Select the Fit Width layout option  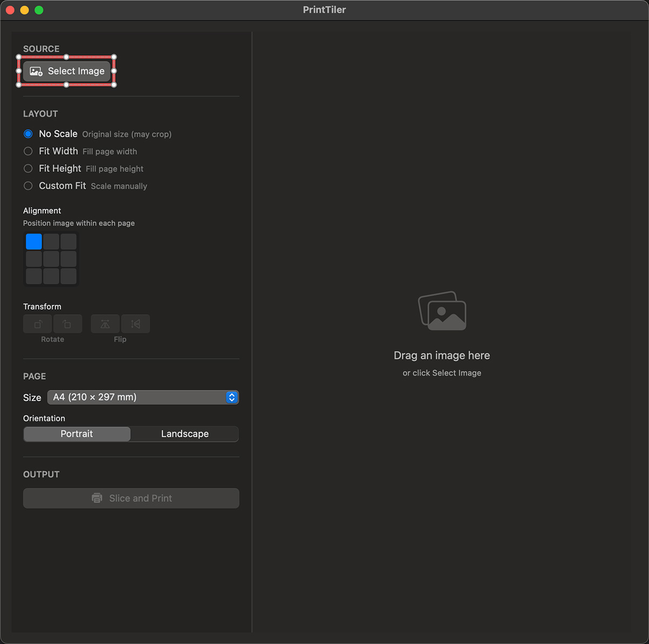click(x=28, y=151)
